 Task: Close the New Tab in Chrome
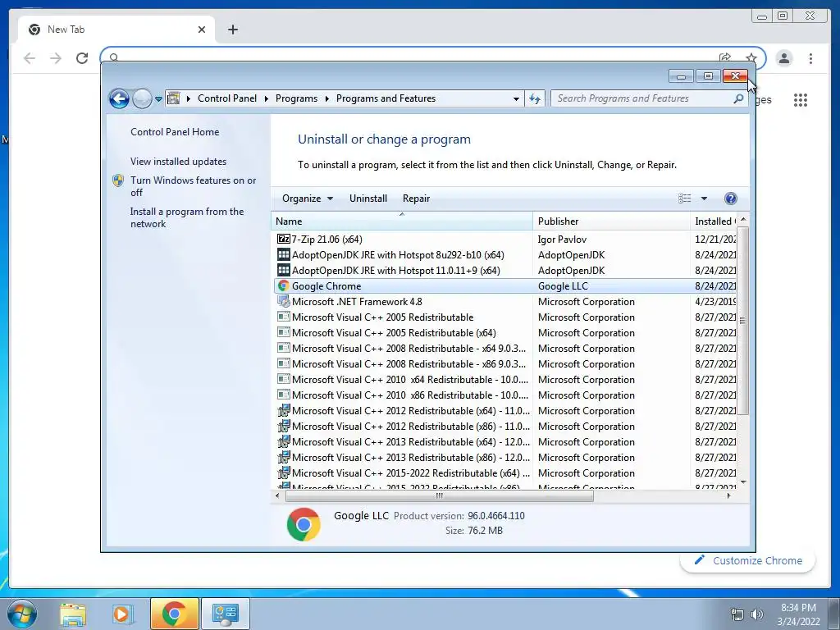[202, 30]
